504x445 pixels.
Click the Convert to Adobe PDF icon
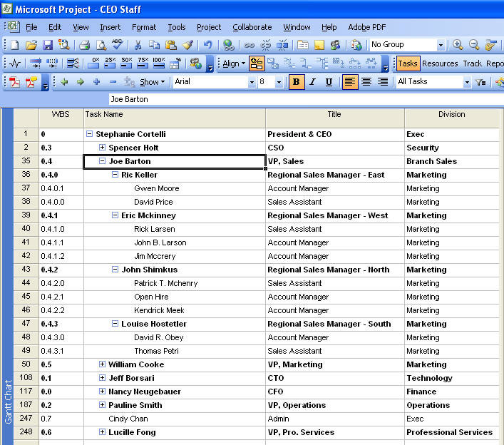click(x=15, y=82)
